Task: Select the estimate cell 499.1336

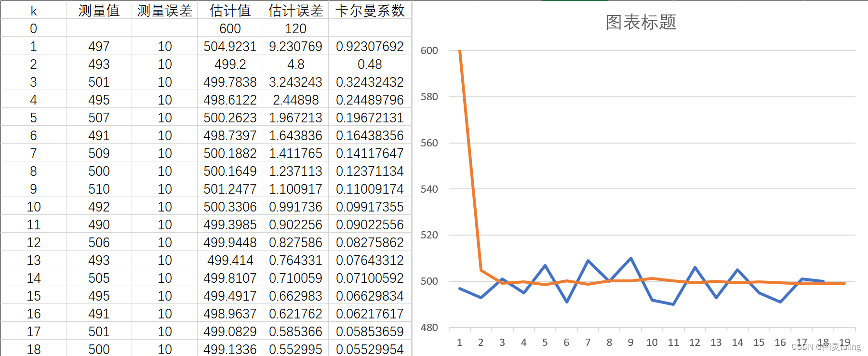Action: coord(230,349)
